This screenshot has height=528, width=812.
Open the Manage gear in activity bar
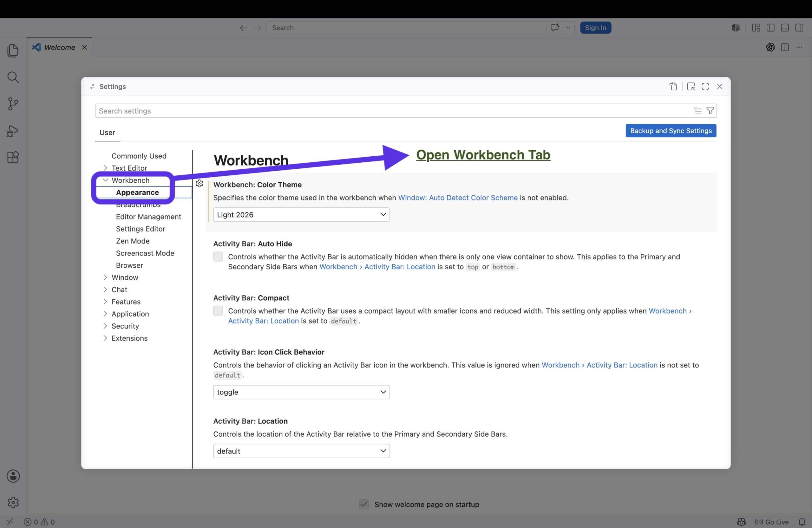[x=13, y=502]
